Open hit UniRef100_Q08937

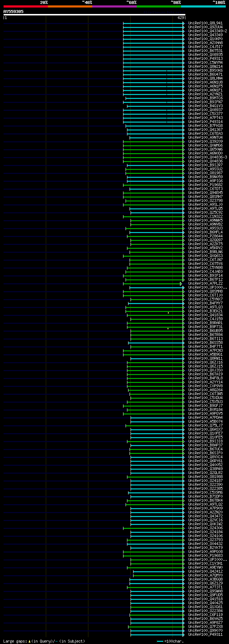coord(205,110)
